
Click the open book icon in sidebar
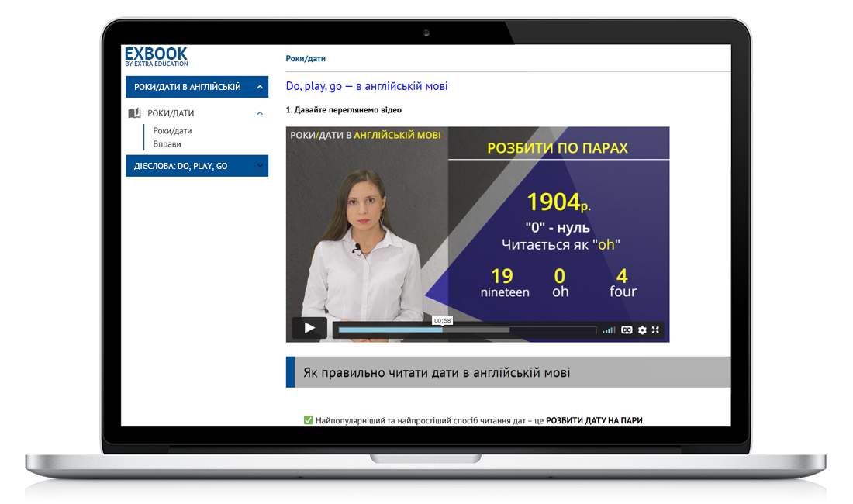pos(134,113)
